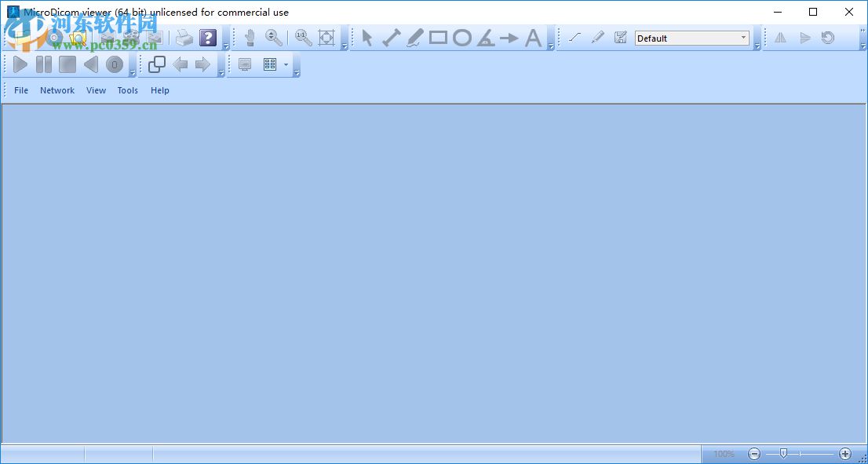Open the Tools menu
The image size is (868, 464).
[127, 90]
